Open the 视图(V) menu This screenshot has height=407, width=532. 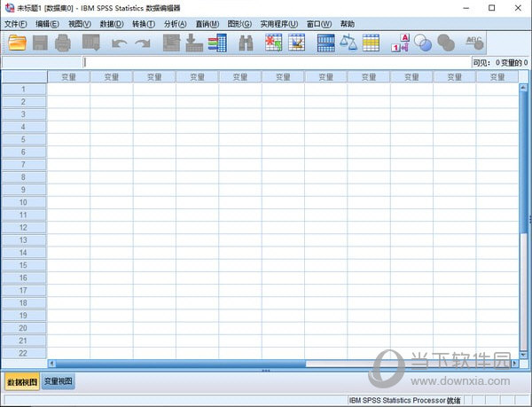[80, 24]
